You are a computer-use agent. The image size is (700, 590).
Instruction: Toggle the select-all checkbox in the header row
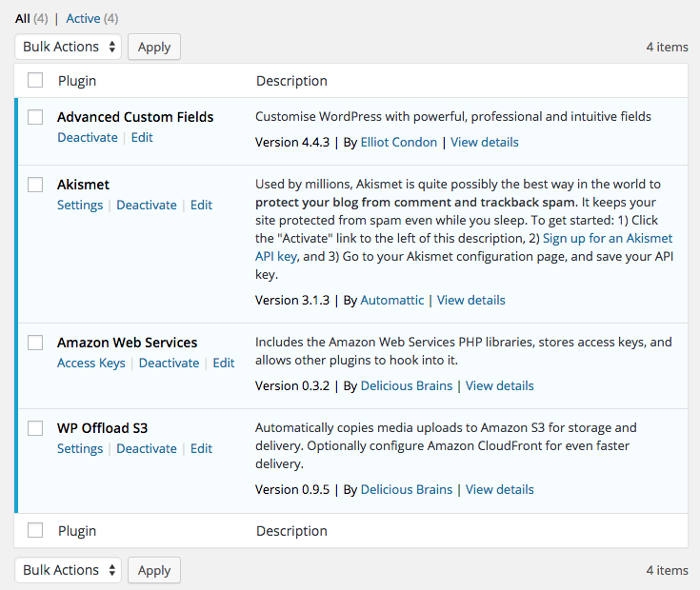coord(35,80)
